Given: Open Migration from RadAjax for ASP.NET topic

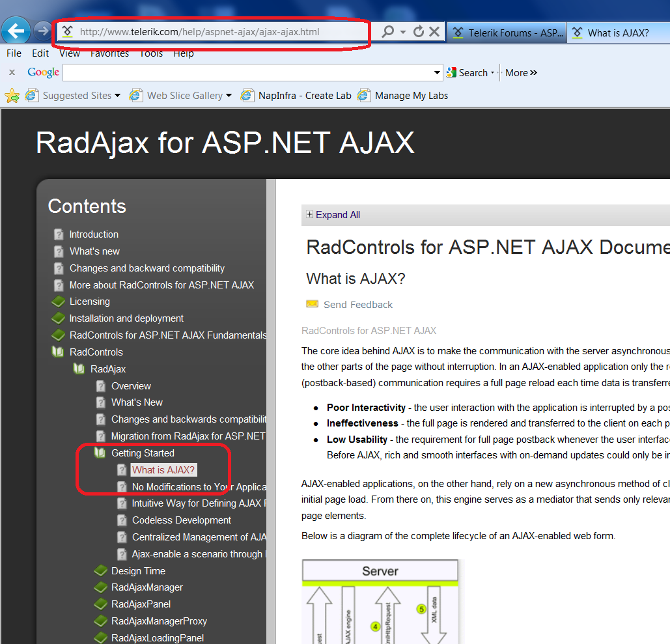Looking at the screenshot, I should [x=188, y=436].
